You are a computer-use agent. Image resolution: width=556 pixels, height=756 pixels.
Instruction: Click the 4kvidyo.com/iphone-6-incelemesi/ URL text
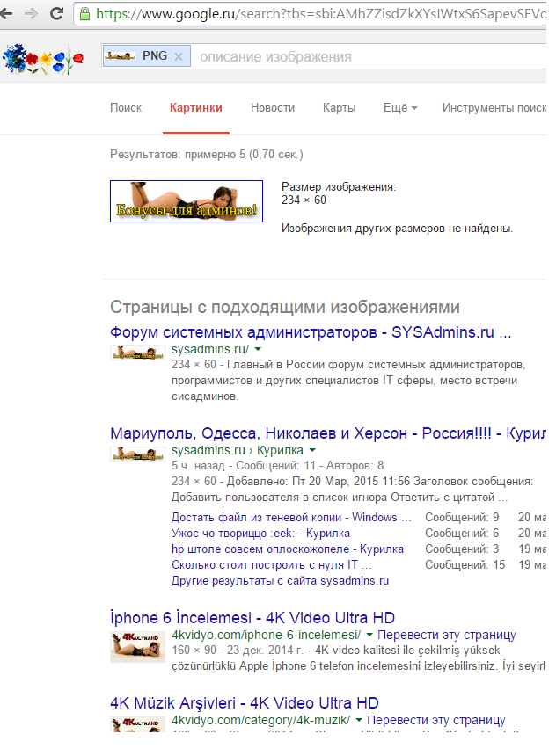point(266,635)
